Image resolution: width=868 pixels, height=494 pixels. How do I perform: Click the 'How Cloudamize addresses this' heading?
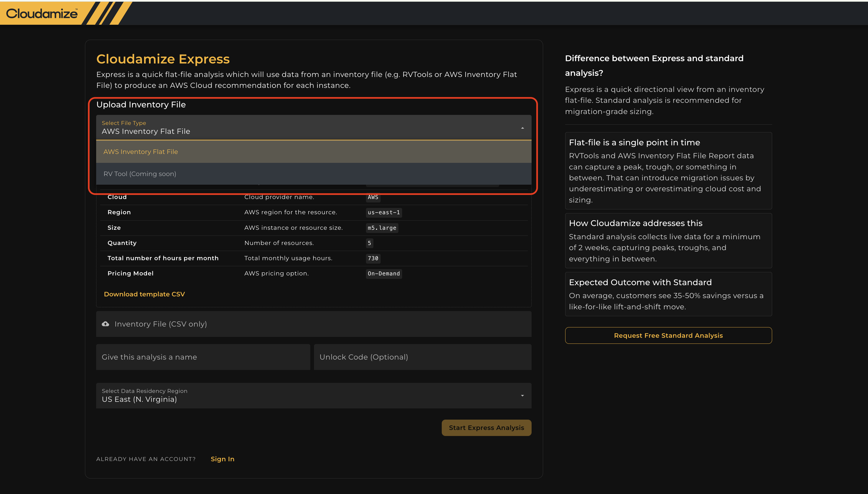(636, 223)
